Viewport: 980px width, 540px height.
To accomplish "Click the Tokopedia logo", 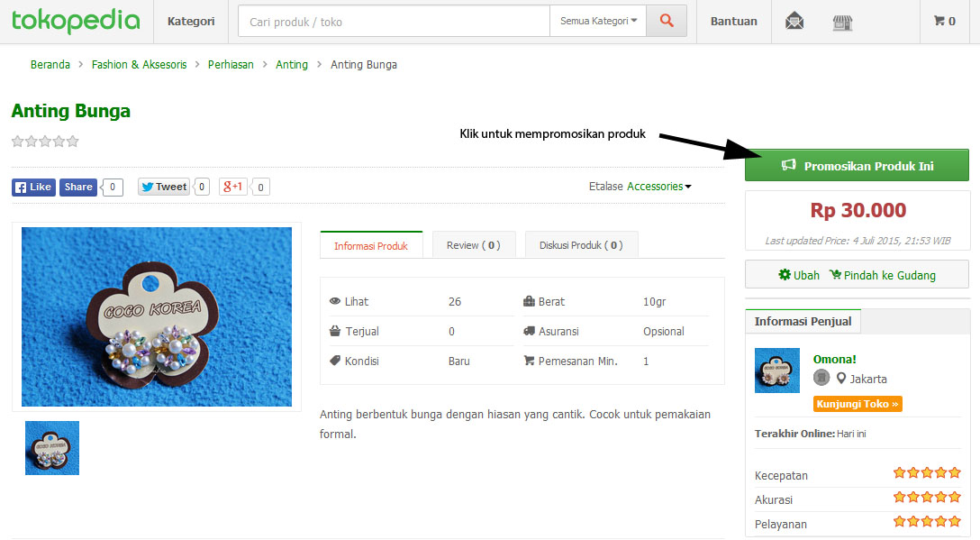I will point(76,21).
